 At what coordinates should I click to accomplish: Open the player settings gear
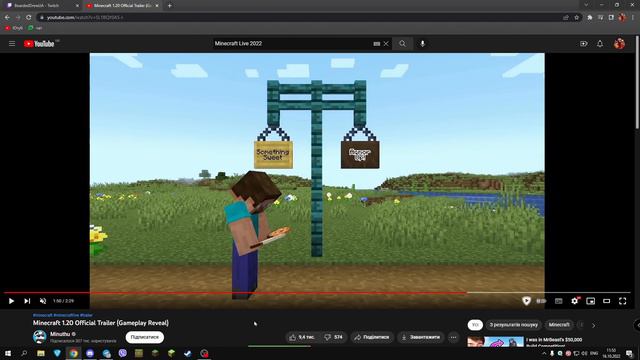tap(575, 301)
